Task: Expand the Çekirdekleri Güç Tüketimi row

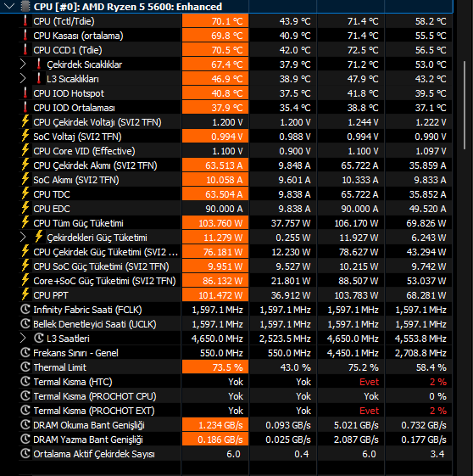Action: pyautogui.click(x=23, y=237)
